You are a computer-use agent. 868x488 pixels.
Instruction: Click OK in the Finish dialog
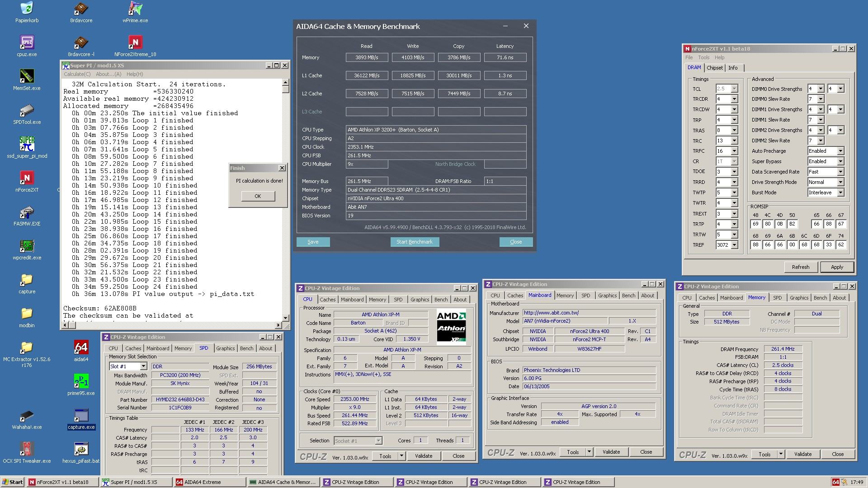[258, 196]
